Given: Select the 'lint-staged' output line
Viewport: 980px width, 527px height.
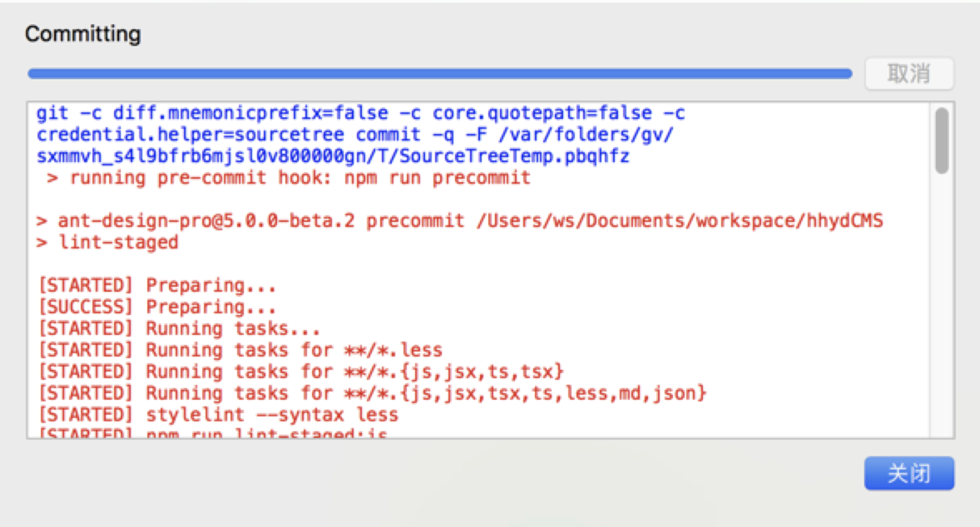Looking at the screenshot, I should (108, 242).
